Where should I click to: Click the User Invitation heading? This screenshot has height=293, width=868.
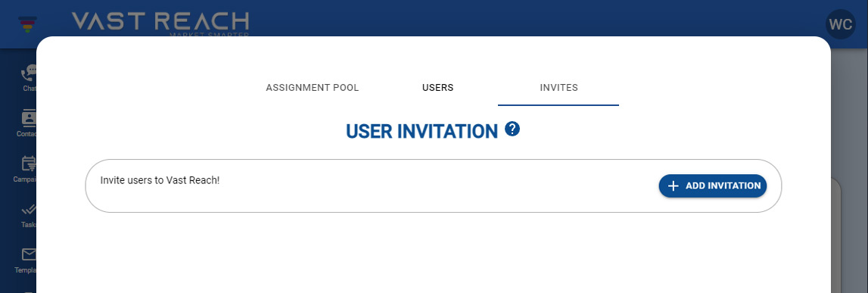point(422,131)
